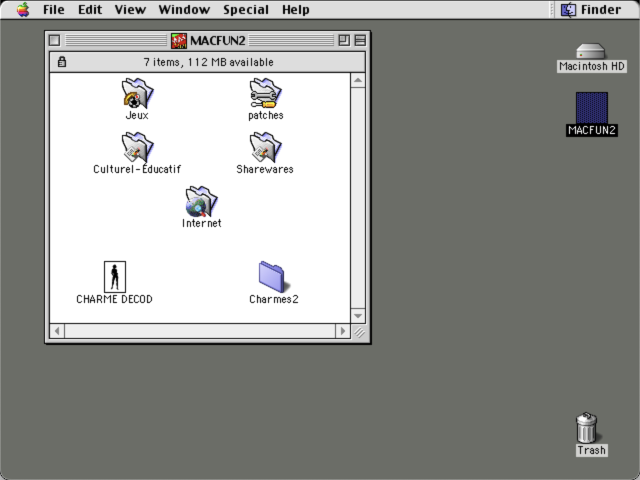
Task: Select the patches folder icon
Action: click(x=266, y=93)
